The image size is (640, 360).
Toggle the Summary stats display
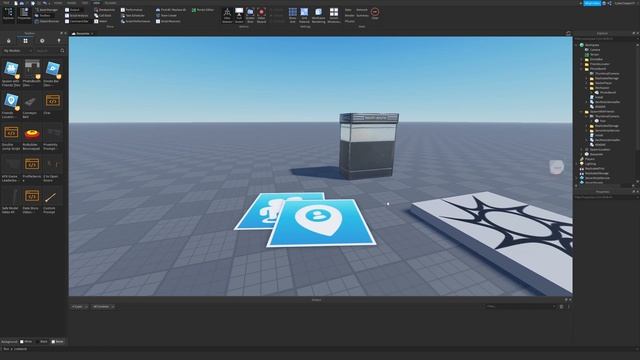[362, 16]
